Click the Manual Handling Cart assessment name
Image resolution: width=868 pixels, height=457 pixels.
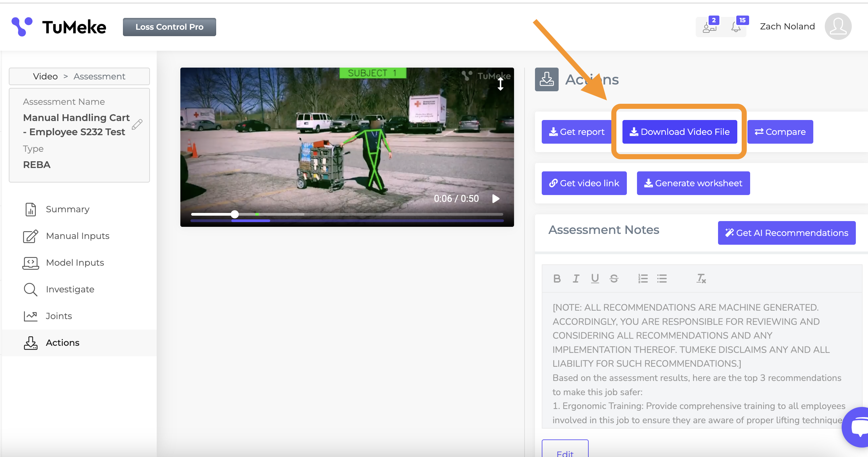[76, 125]
